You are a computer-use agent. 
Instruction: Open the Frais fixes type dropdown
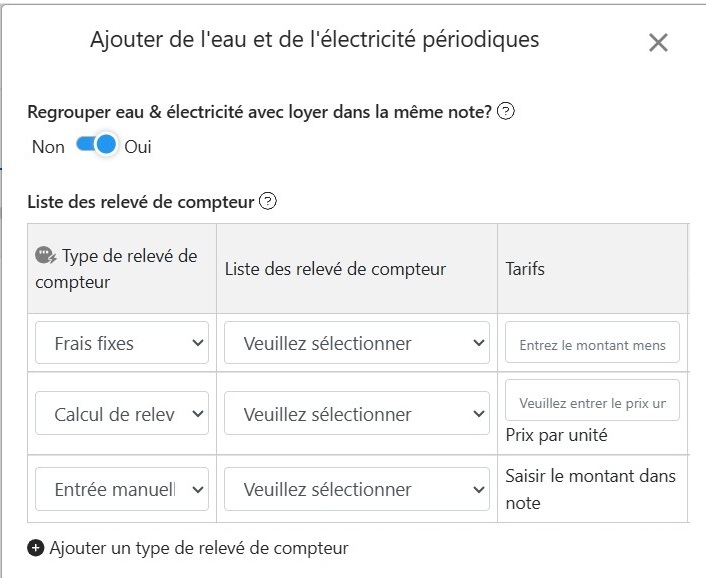click(122, 343)
